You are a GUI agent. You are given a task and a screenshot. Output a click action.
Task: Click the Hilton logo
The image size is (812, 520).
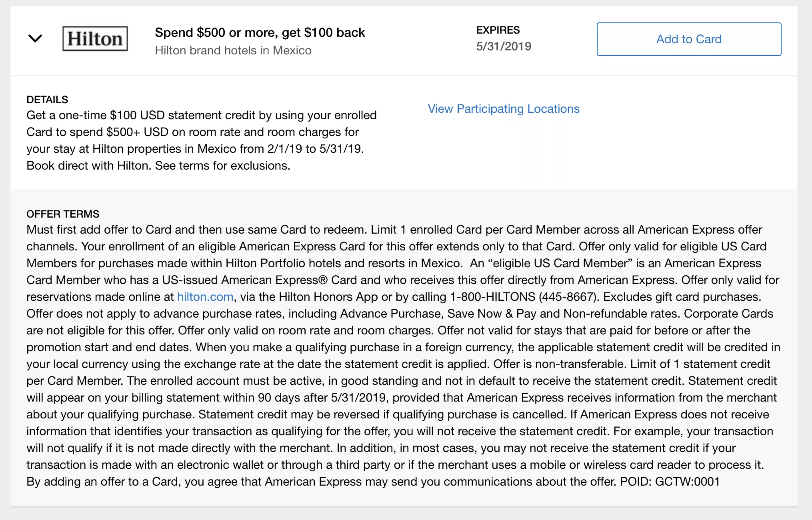click(x=95, y=39)
